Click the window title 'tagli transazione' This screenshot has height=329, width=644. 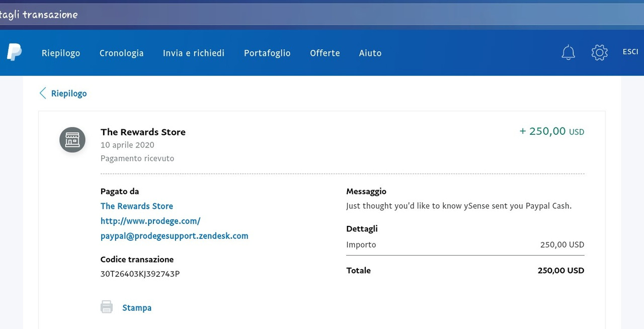[39, 15]
